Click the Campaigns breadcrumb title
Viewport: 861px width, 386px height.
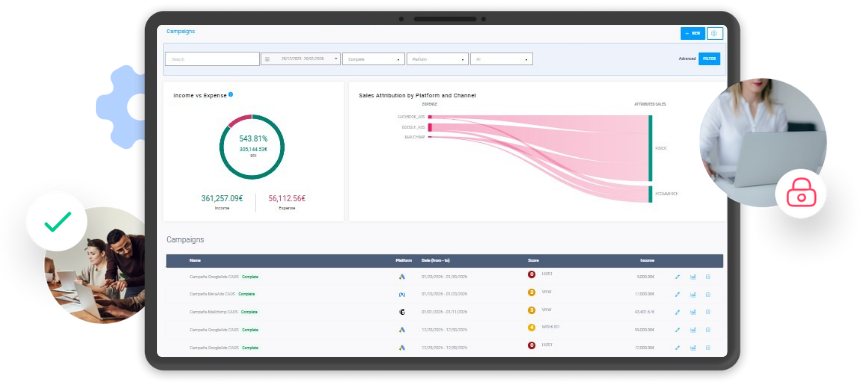[181, 31]
